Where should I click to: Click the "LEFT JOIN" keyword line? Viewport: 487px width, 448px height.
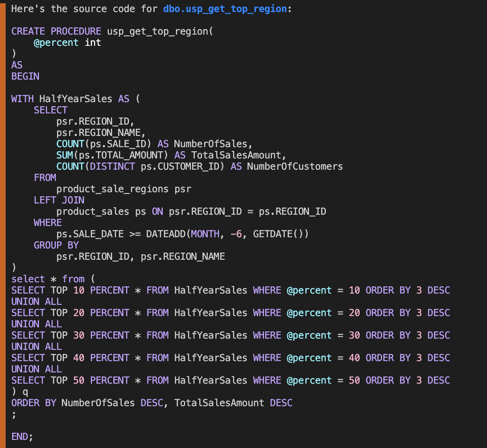[59, 200]
